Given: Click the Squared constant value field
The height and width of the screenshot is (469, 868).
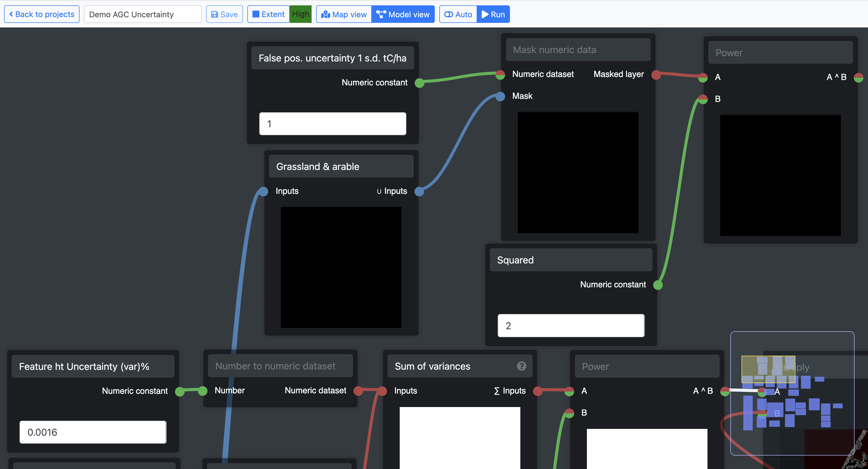Looking at the screenshot, I should [x=571, y=326].
